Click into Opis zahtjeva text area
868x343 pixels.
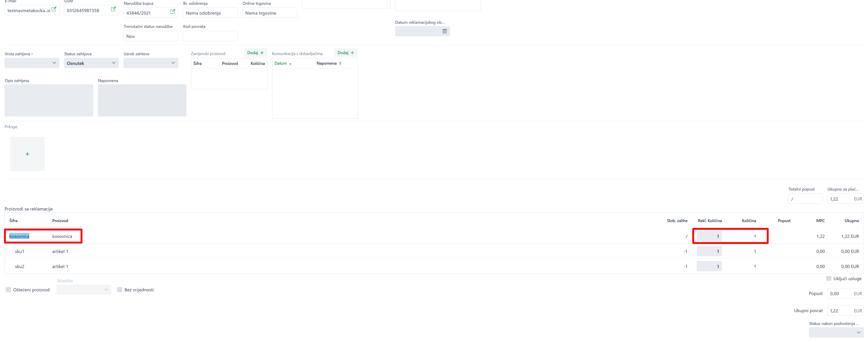[x=49, y=100]
